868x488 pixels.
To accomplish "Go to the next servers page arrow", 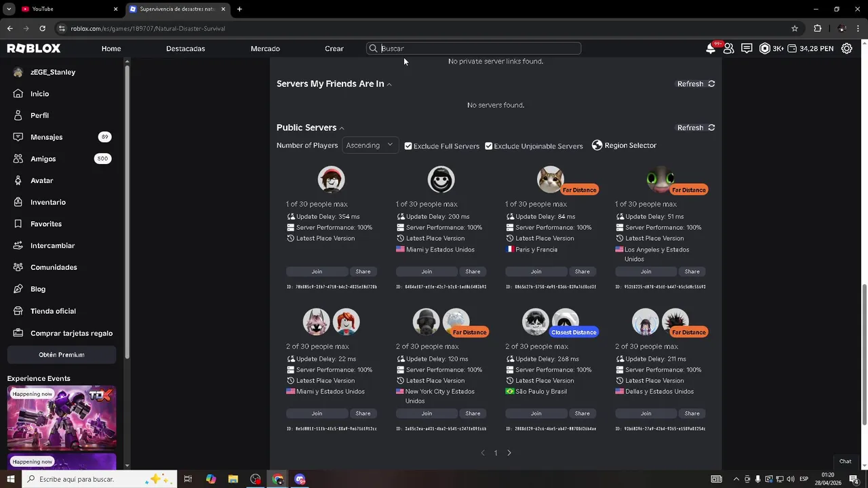I will tap(509, 453).
